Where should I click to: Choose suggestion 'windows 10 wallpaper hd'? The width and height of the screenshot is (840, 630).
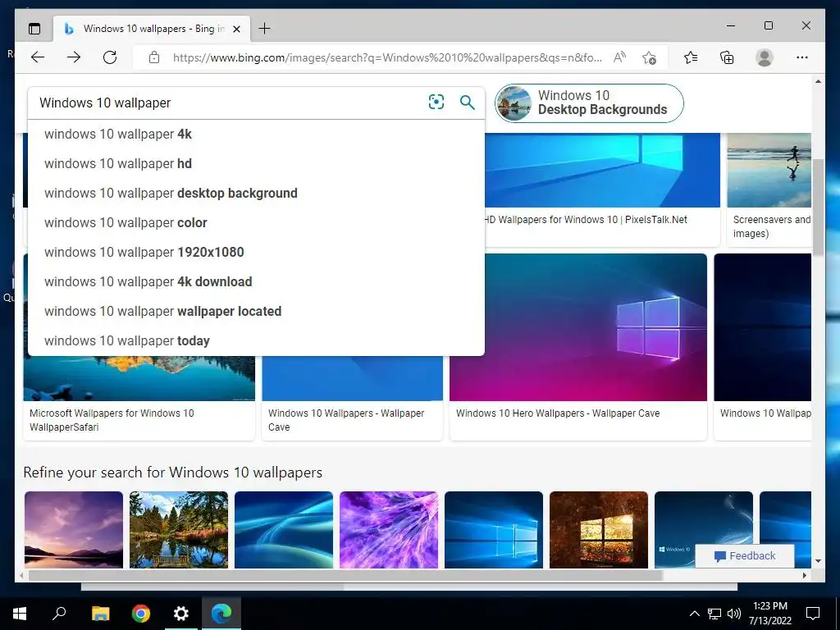[x=256, y=163]
